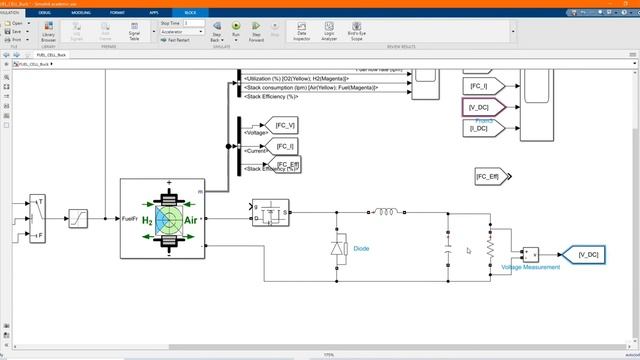This screenshot has width=640, height=360.
Task: Select the [FC_V] Goto block
Action: point(282,125)
